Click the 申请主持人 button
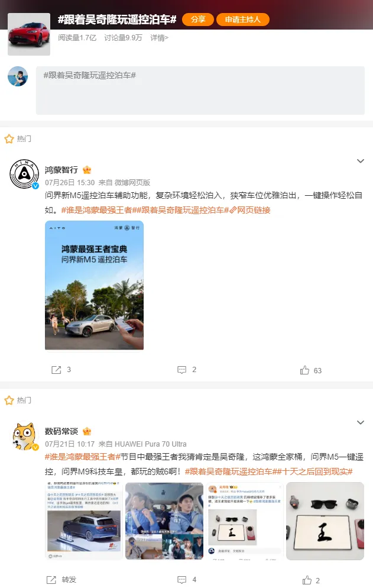 [x=243, y=20]
